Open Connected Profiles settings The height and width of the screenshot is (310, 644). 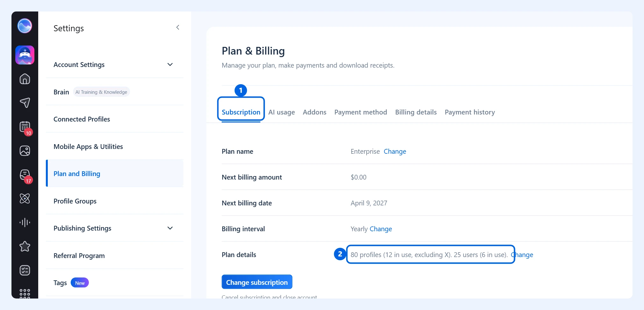[x=115, y=119]
